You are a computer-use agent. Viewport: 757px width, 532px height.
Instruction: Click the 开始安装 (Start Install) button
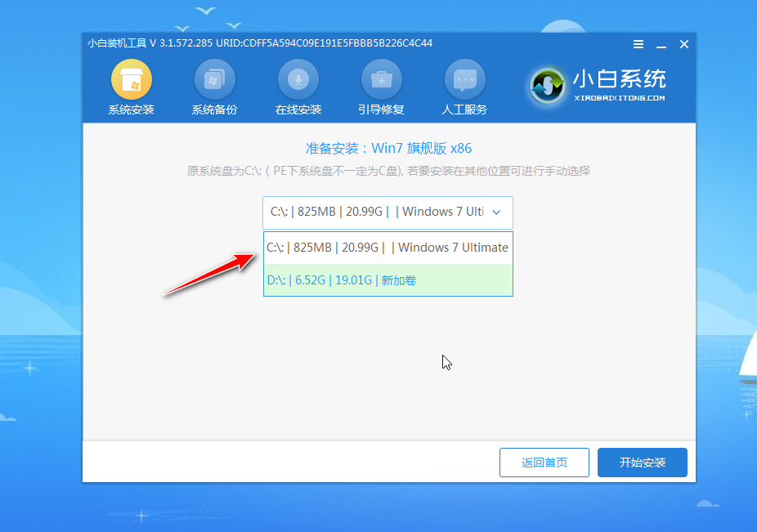point(642,463)
